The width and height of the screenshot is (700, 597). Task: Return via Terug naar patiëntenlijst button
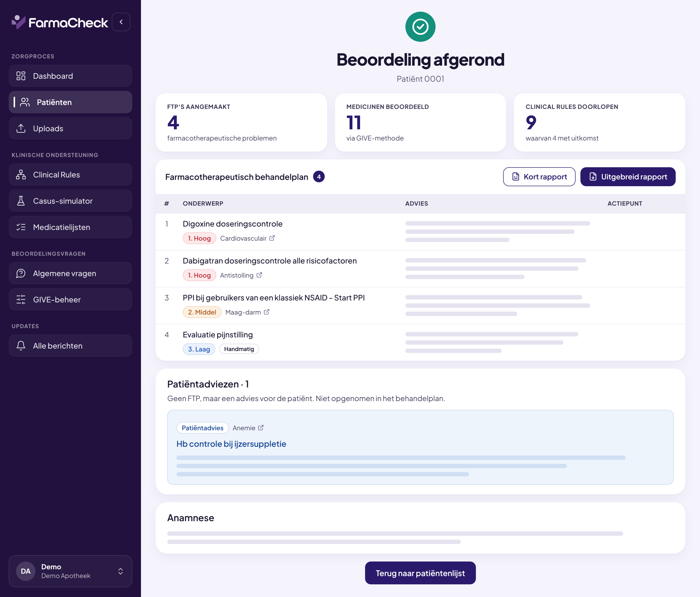point(420,573)
